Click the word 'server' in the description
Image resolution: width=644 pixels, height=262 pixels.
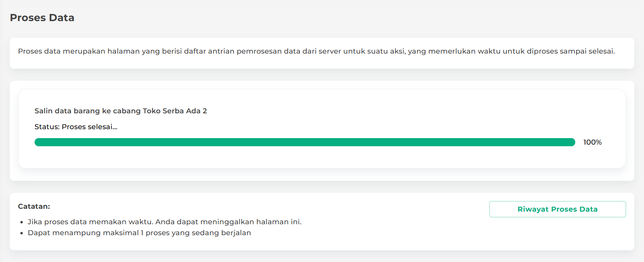[x=330, y=51]
